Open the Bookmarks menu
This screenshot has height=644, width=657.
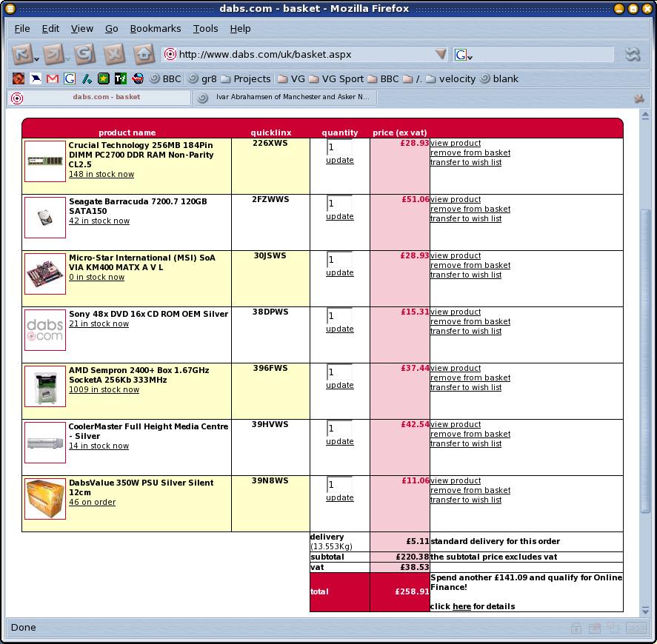point(156,28)
